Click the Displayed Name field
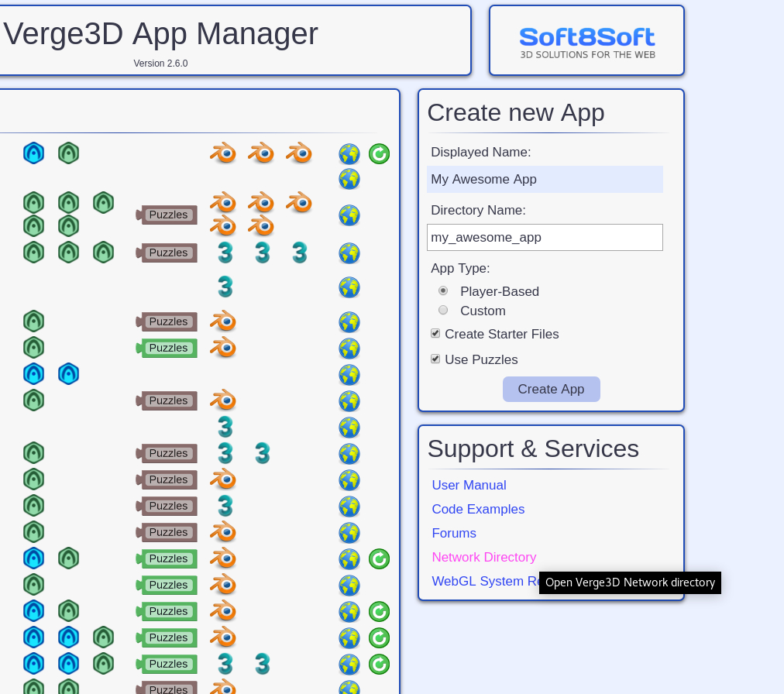This screenshot has width=784, height=694. 545,179
